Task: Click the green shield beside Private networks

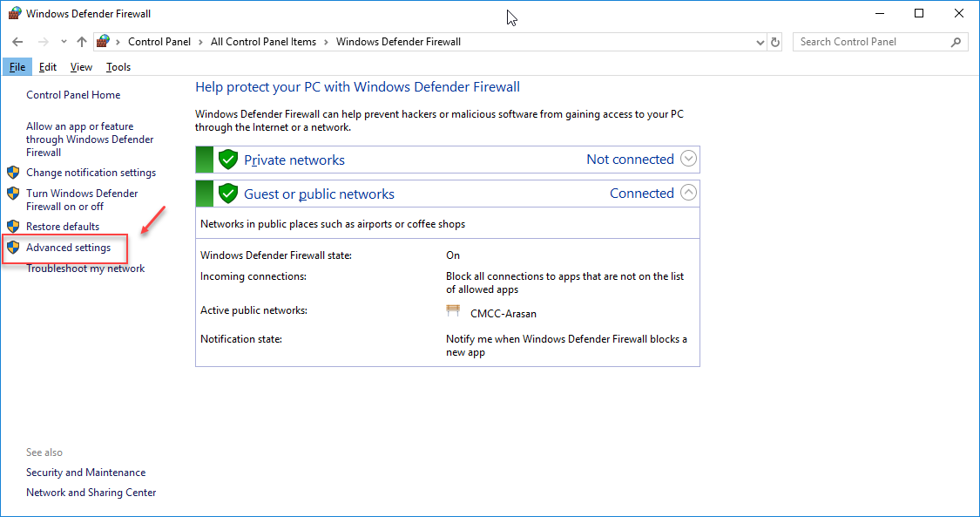Action: tap(228, 160)
